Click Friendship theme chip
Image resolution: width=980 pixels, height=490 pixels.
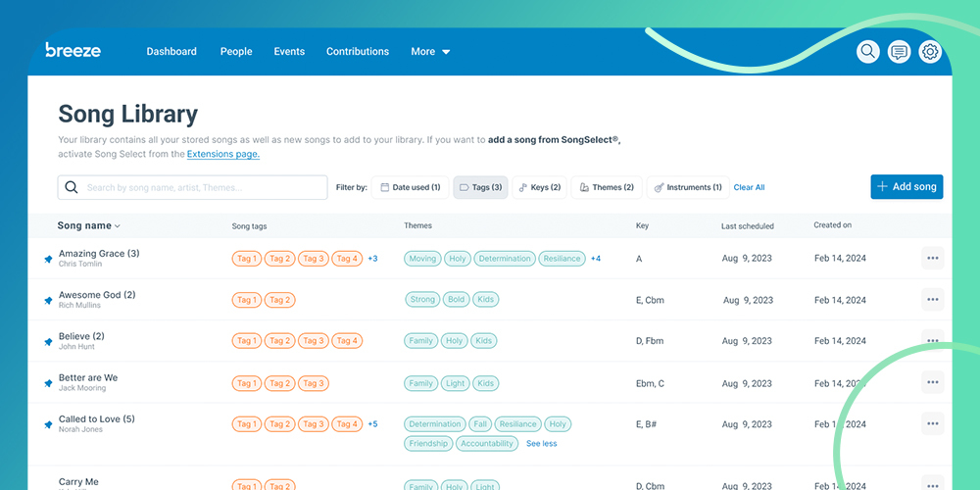pos(429,443)
